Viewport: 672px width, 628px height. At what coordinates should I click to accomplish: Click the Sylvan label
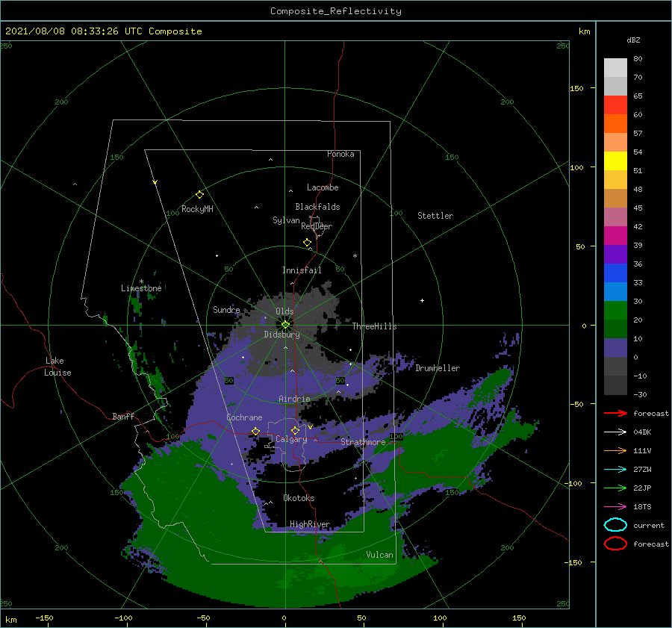(286, 220)
